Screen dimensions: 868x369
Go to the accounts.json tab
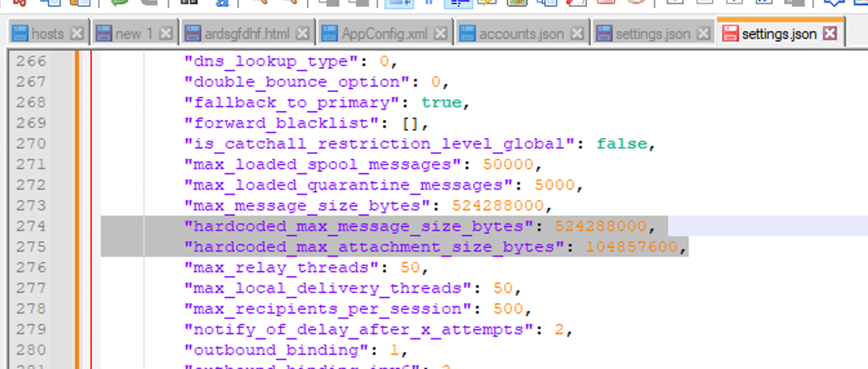[x=521, y=34]
